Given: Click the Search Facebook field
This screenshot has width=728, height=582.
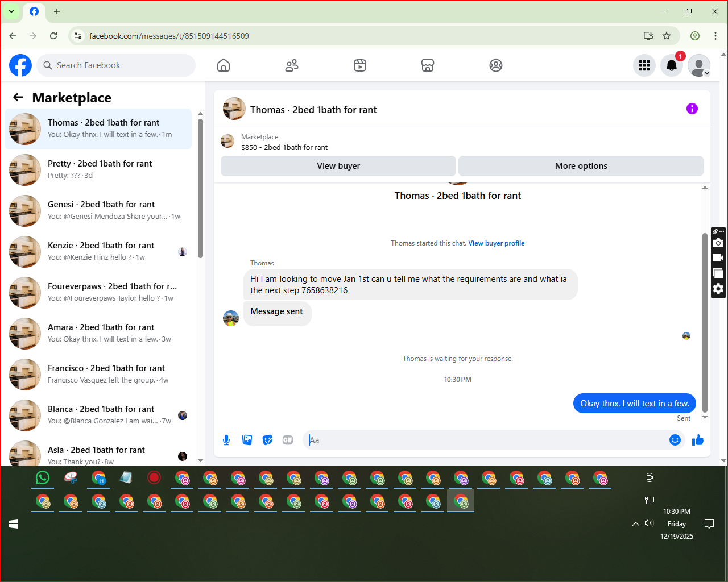Looking at the screenshot, I should (116, 65).
